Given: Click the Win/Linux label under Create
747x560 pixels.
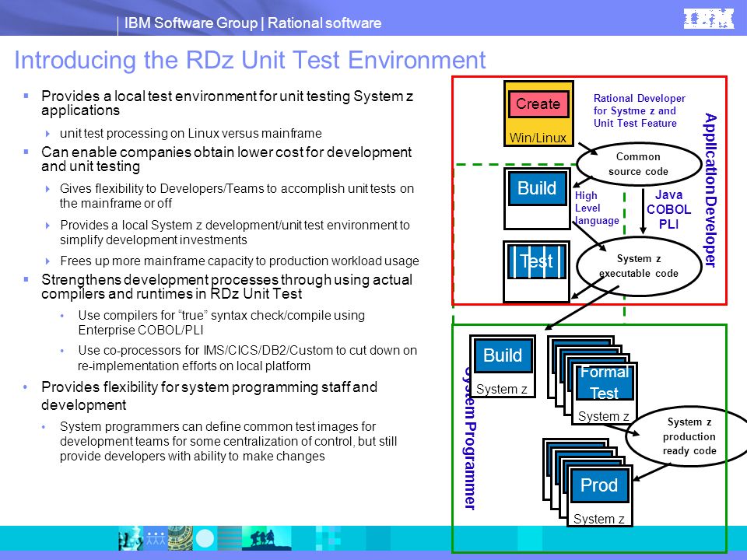Looking at the screenshot, I should [538, 138].
